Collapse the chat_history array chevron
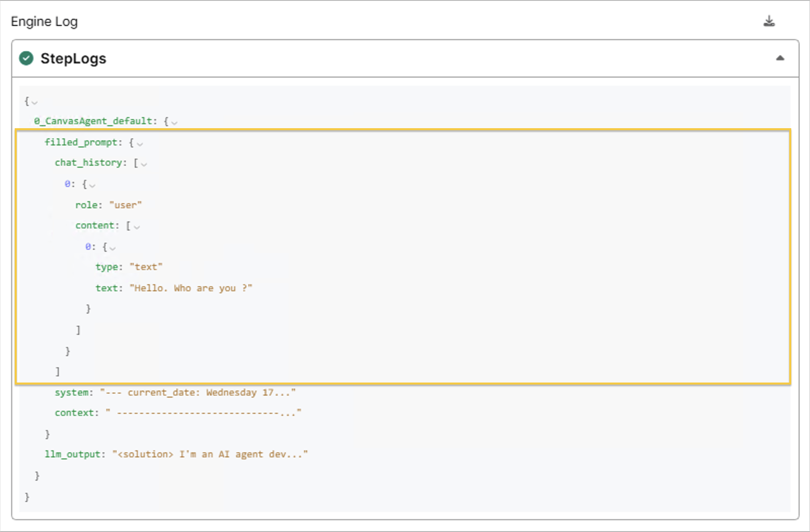This screenshot has width=810, height=532. click(x=144, y=164)
